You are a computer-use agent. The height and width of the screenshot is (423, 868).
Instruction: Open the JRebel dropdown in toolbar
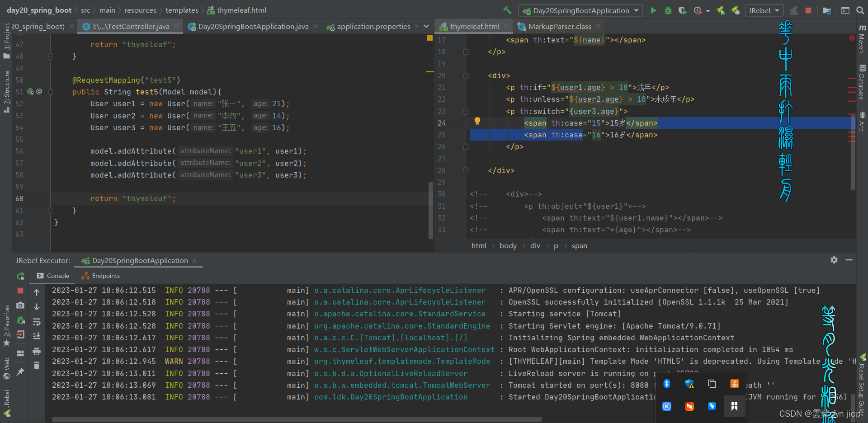(764, 10)
